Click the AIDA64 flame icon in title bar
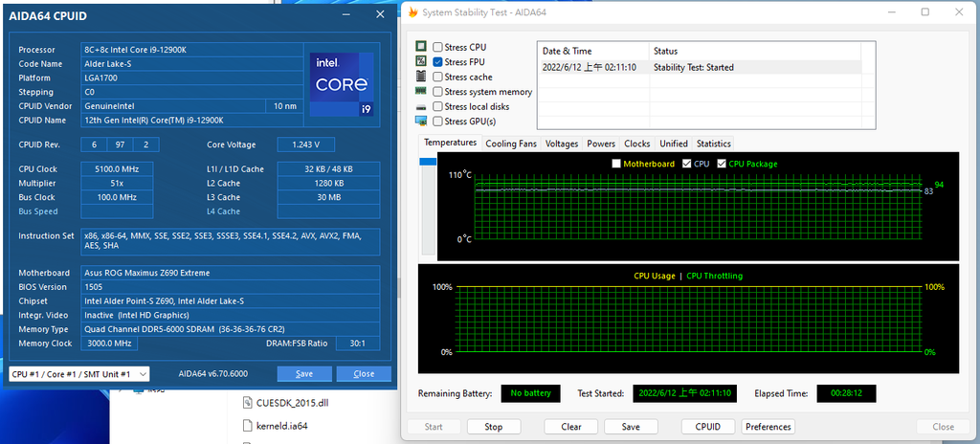The height and width of the screenshot is (444, 980). pos(413,11)
